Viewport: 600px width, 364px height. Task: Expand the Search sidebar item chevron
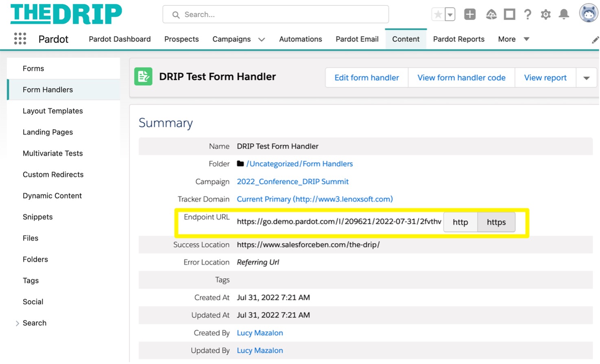click(x=17, y=323)
